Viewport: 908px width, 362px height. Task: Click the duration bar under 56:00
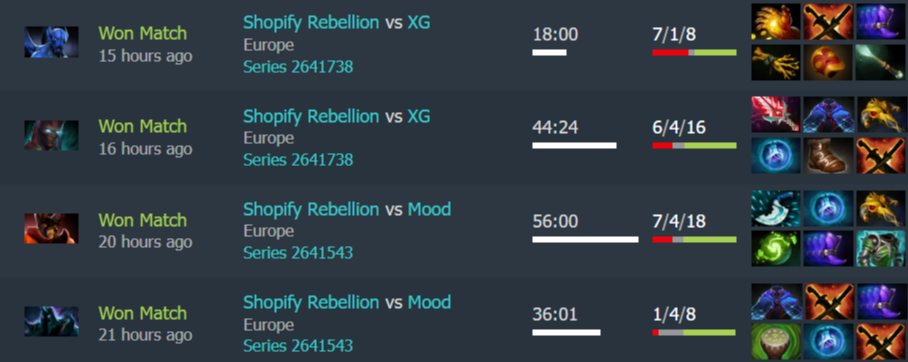tap(585, 239)
